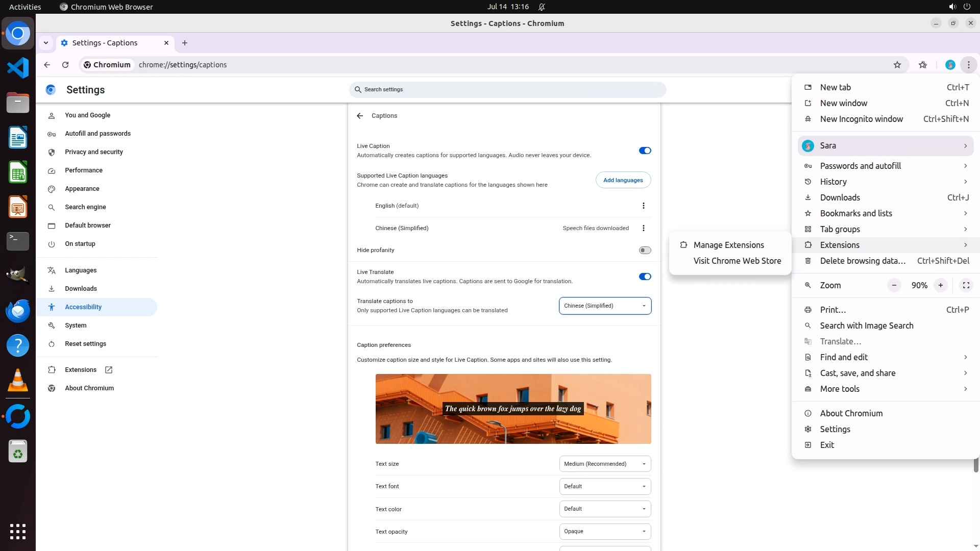
Task: Disable the Live Translate toggle
Action: pos(645,277)
